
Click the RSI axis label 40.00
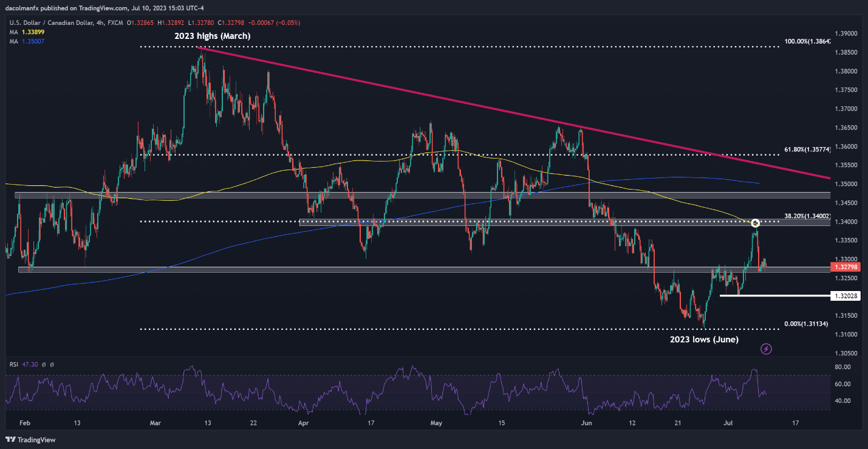coord(842,401)
